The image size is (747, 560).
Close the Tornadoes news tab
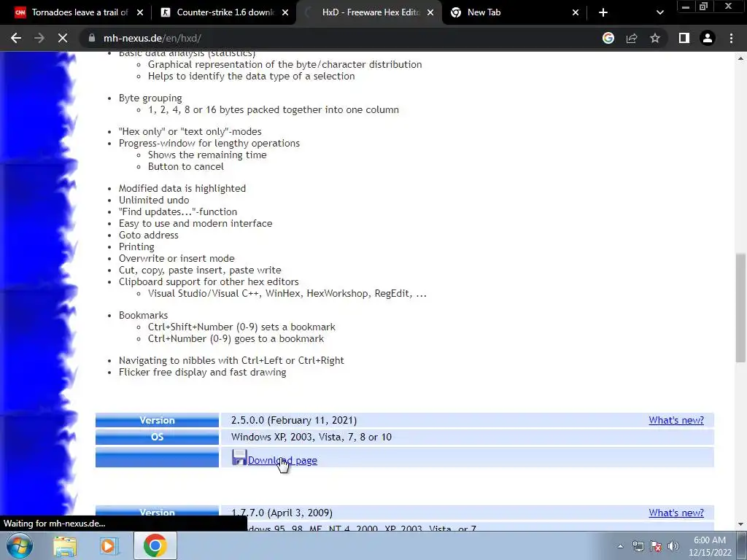click(140, 12)
